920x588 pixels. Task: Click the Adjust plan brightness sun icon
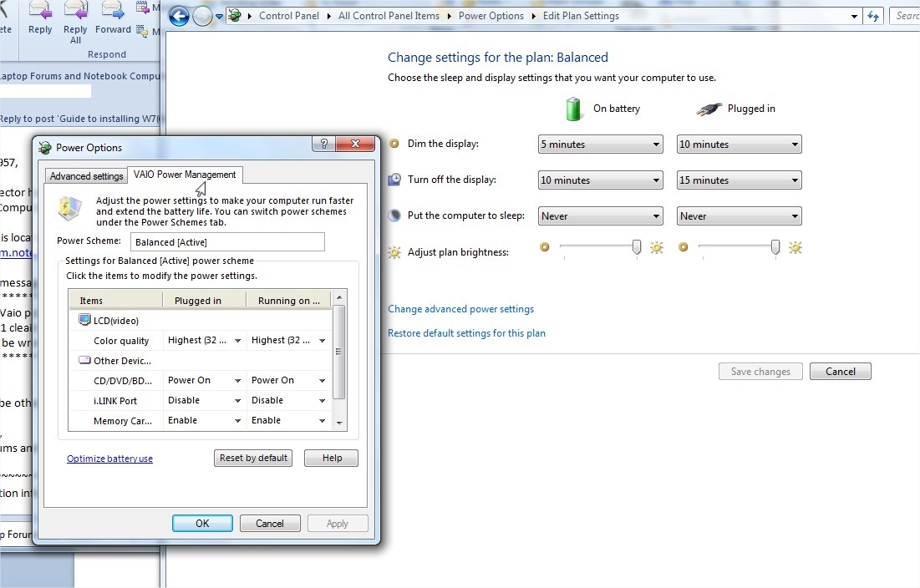coord(394,252)
